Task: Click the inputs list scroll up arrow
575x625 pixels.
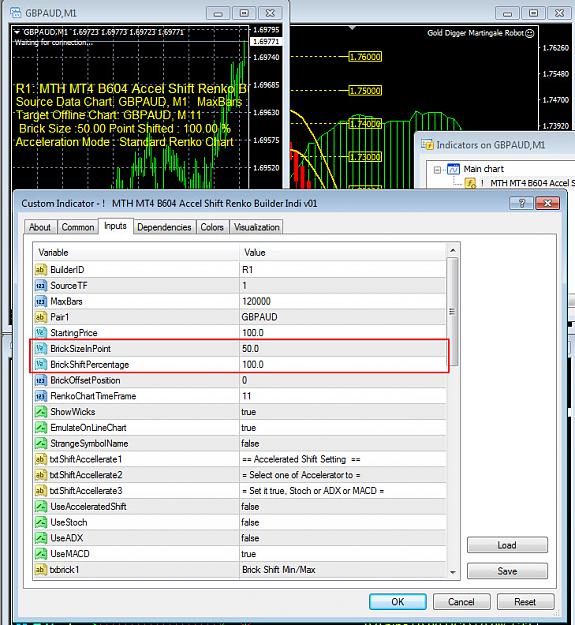Action: [453, 251]
